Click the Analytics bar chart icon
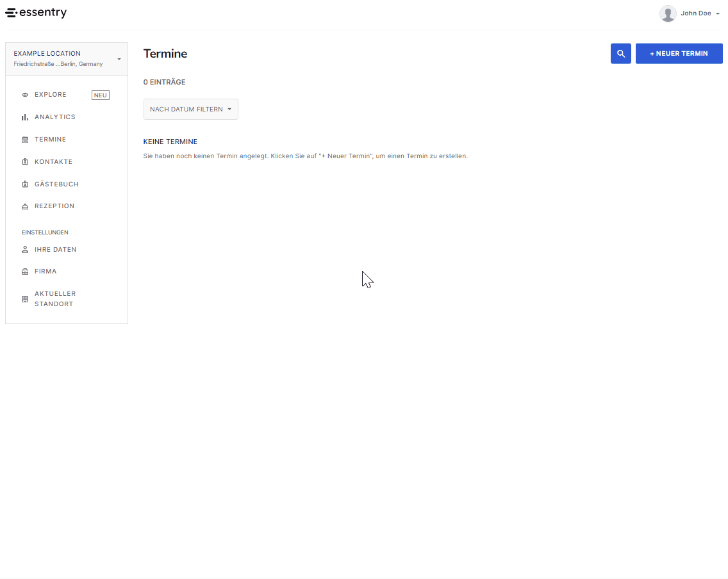Viewport: 728px width, 579px height. coord(25,117)
